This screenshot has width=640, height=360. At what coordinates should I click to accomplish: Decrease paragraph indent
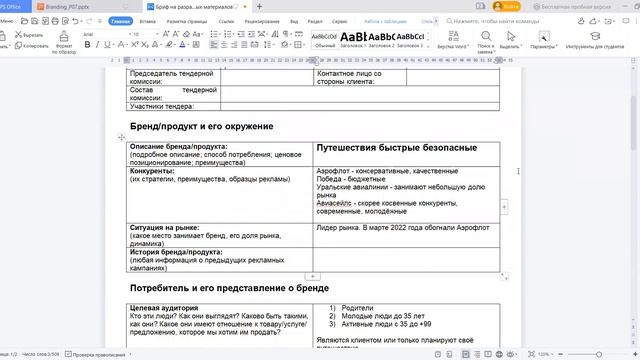click(x=241, y=34)
